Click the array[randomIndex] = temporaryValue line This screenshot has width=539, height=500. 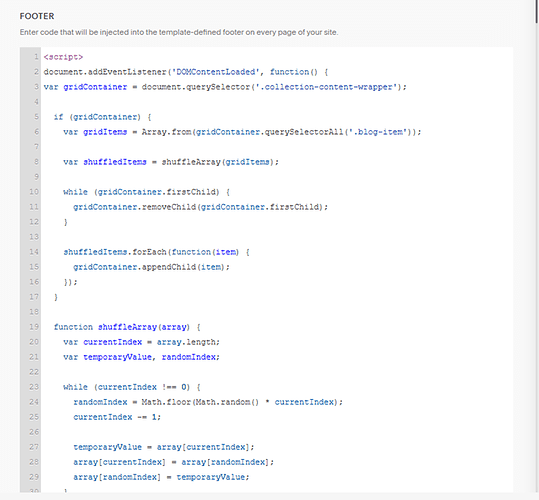coord(161,477)
